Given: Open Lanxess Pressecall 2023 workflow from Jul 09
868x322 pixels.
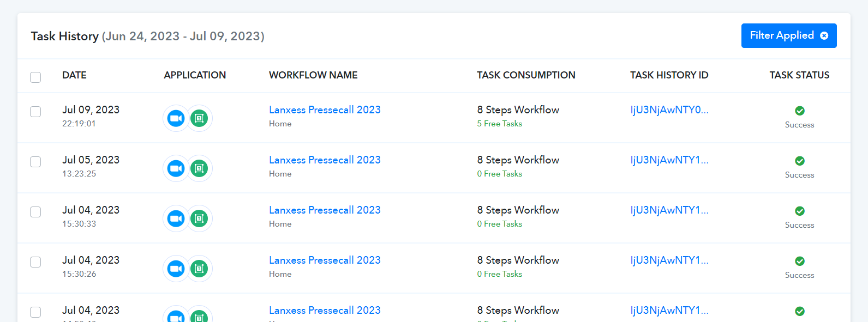Looking at the screenshot, I should [x=325, y=110].
